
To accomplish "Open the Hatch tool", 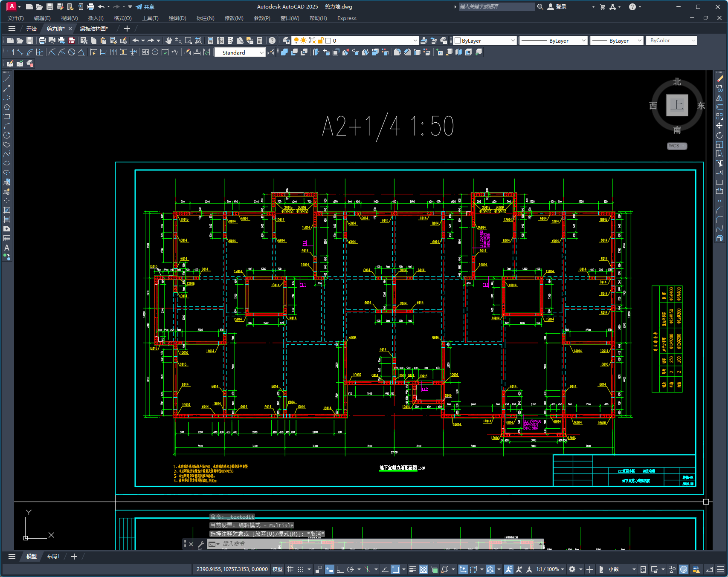I will (7, 210).
